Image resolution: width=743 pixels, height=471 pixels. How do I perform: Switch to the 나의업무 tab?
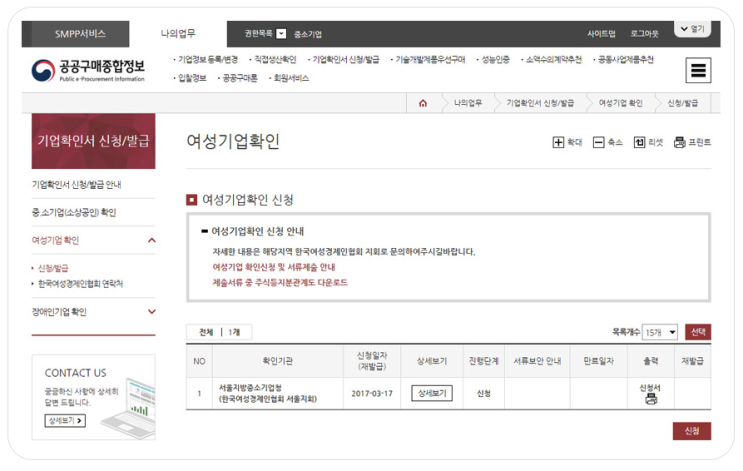click(x=178, y=34)
